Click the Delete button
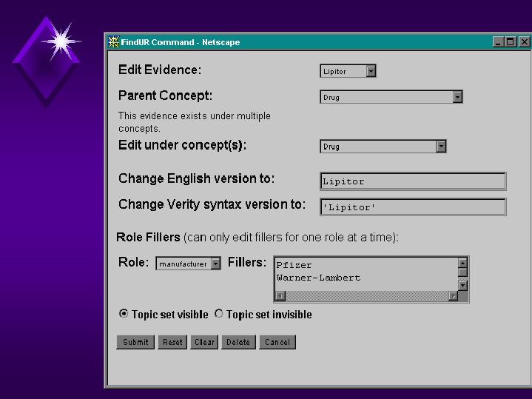This screenshot has width=532, height=399. pyautogui.click(x=238, y=342)
